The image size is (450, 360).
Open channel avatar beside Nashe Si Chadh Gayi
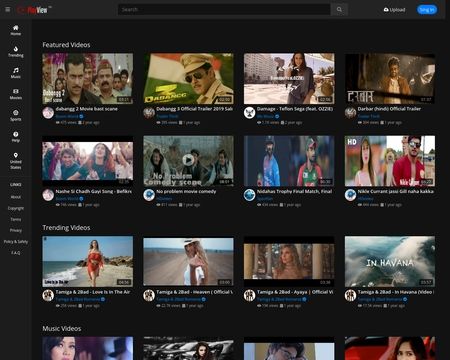click(48, 195)
